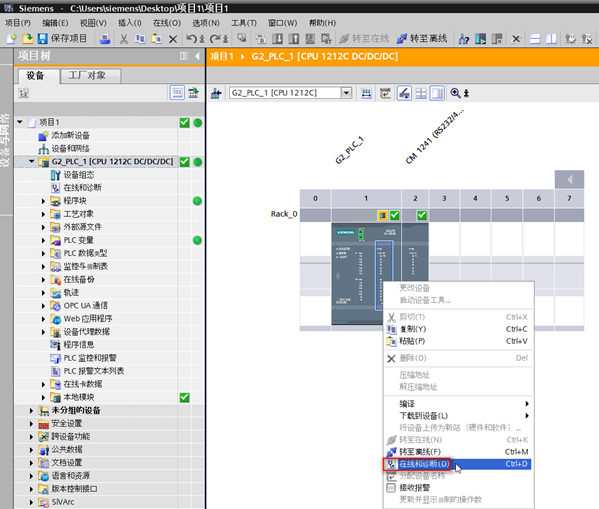
Task: Click the split editor vertically icon
Action: 551,39
